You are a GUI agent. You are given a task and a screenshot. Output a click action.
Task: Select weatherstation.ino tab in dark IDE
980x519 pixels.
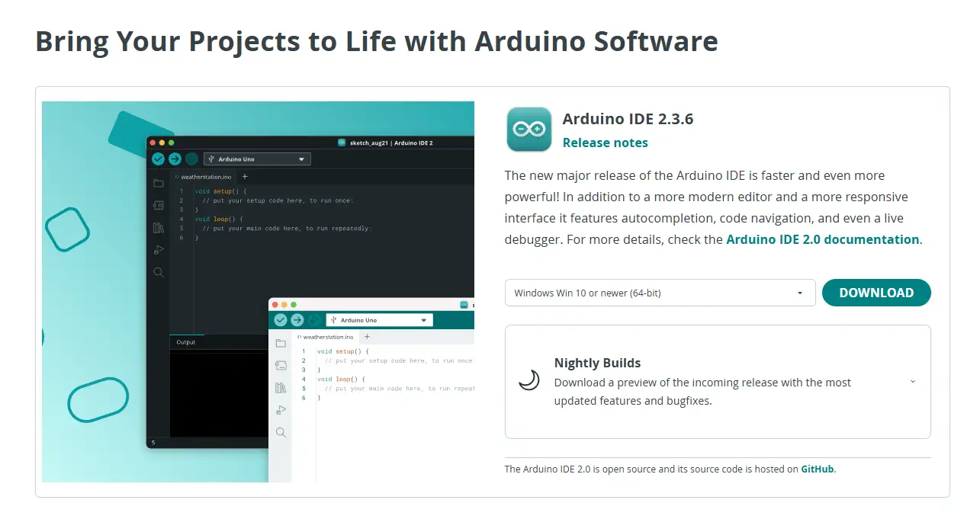[203, 177]
